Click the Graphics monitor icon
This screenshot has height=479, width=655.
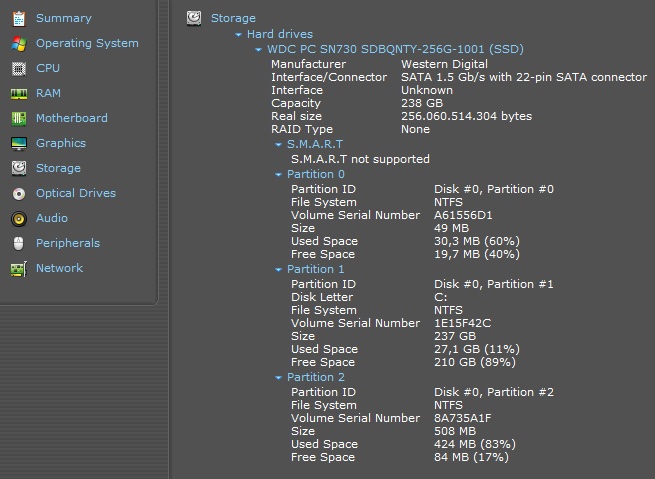(18, 143)
